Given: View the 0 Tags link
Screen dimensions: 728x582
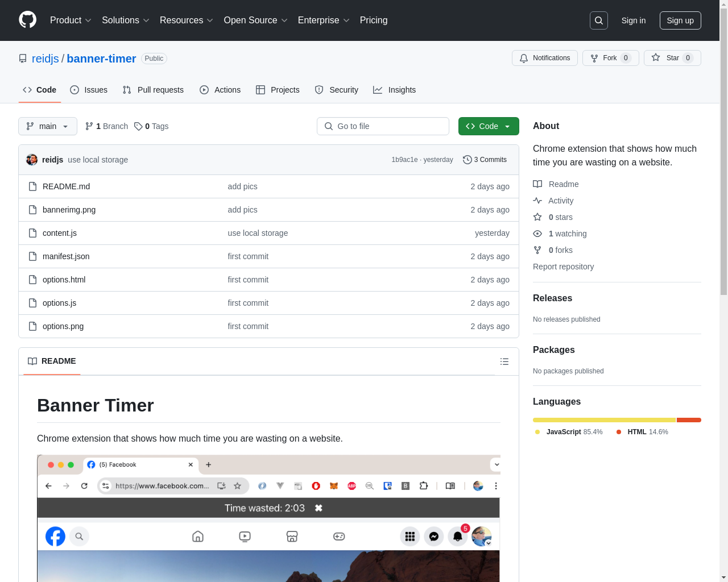Looking at the screenshot, I should coord(151,126).
